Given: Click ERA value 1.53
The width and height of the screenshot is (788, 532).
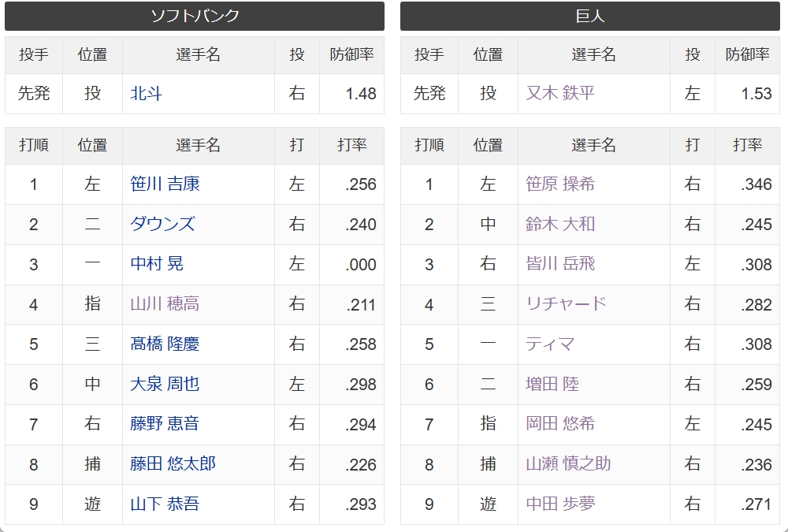Looking at the screenshot, I should pyautogui.click(x=756, y=94).
